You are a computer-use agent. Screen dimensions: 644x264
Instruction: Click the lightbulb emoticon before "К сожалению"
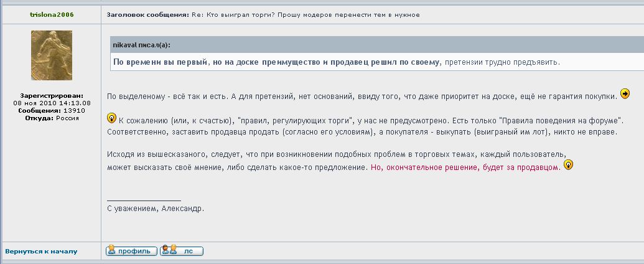coord(112,118)
